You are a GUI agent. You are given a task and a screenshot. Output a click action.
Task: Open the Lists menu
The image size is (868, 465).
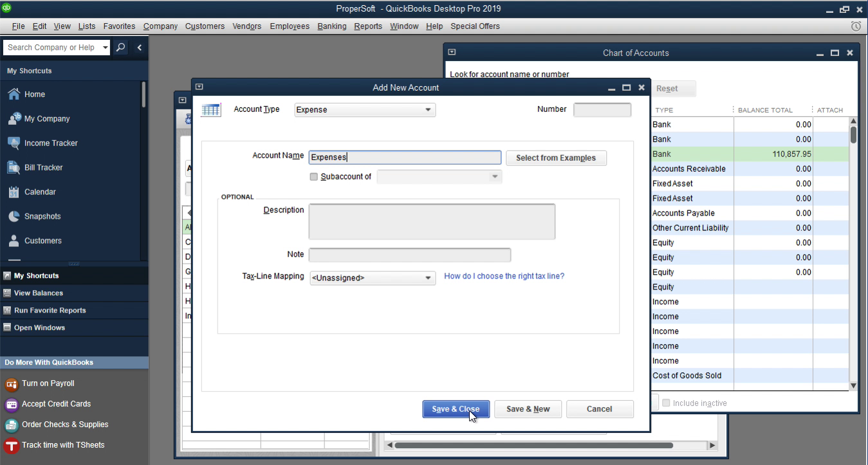pyautogui.click(x=86, y=26)
